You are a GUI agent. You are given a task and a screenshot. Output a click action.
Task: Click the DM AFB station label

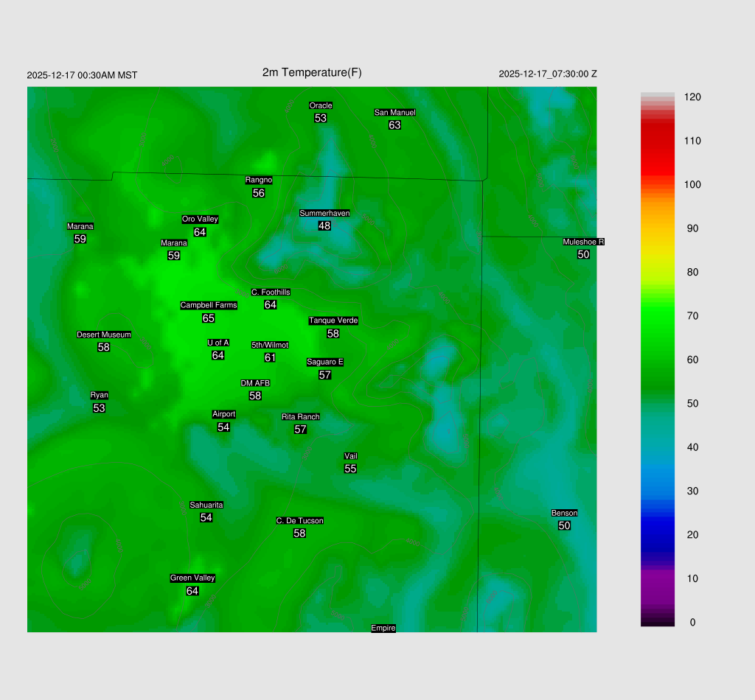click(255, 383)
